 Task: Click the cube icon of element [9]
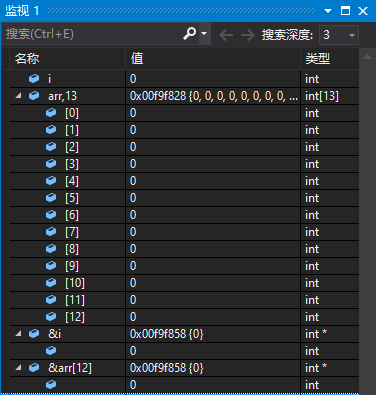[51, 266]
